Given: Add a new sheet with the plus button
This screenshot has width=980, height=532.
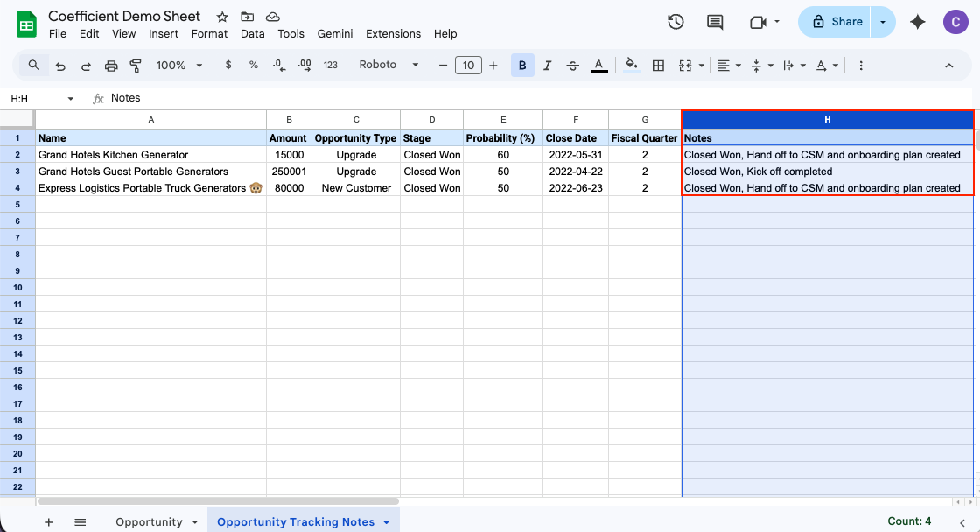Looking at the screenshot, I should click(48, 521).
